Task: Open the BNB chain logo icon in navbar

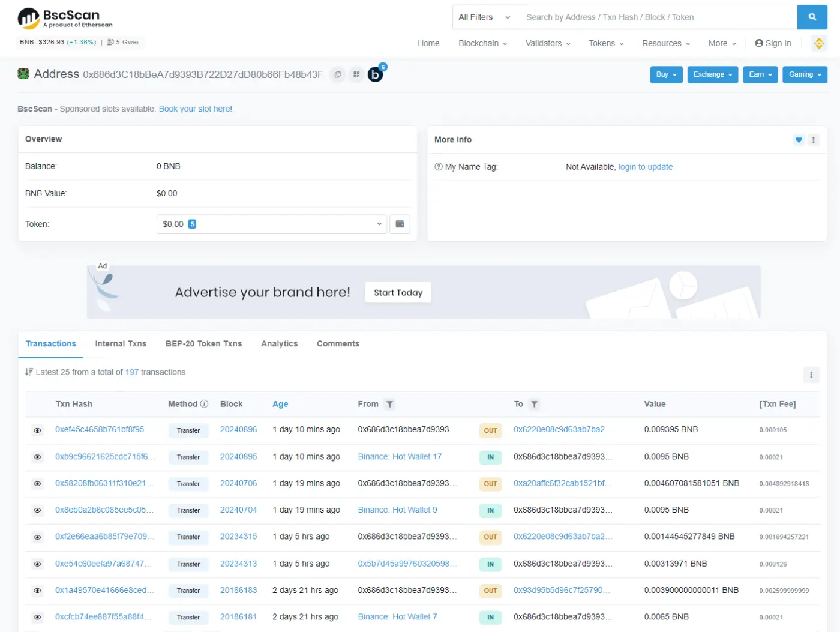Action: [819, 43]
